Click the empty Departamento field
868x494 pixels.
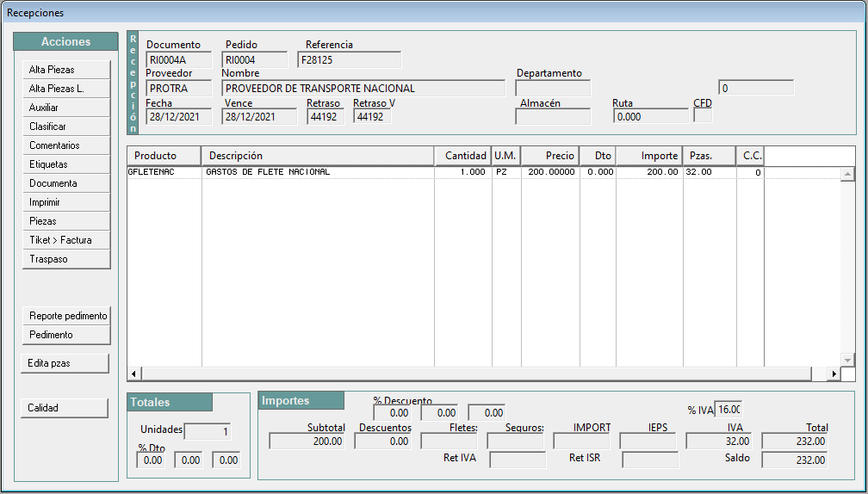553,89
